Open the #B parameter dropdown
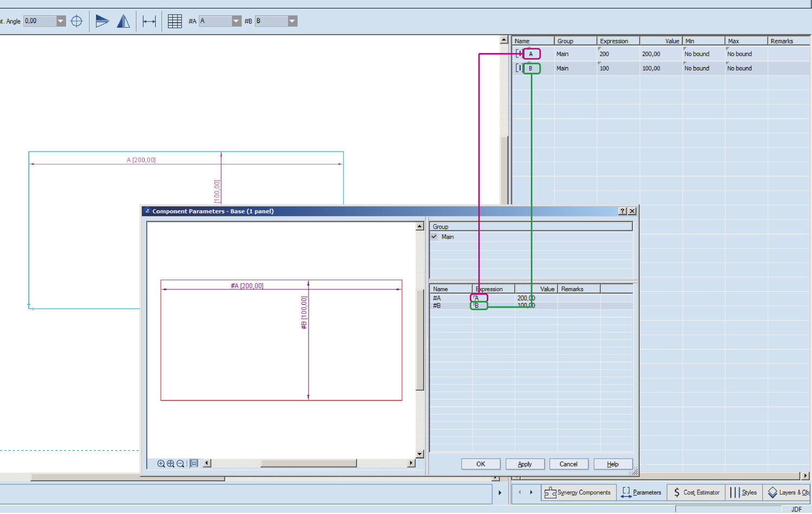This screenshot has height=514, width=812. pos(292,21)
